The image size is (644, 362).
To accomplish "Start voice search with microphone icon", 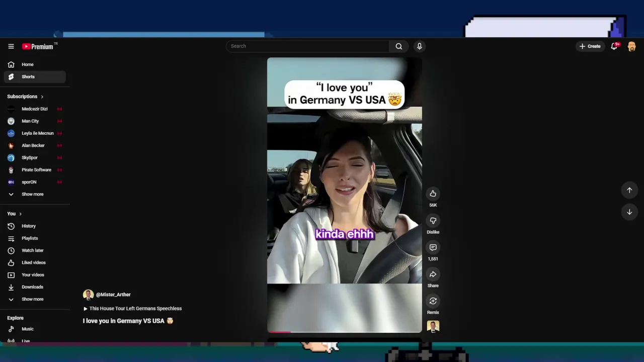I will pos(419,46).
